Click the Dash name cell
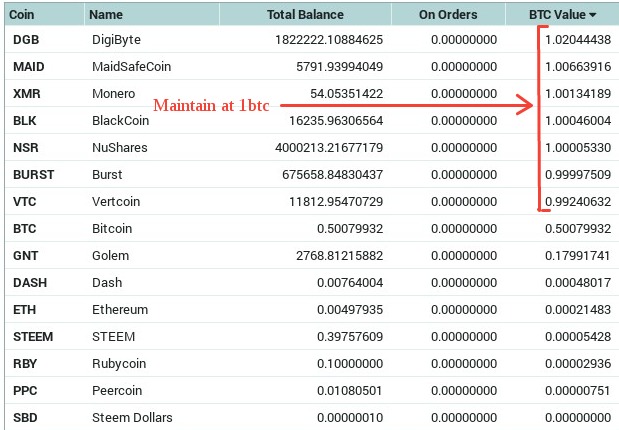Image resolution: width=619 pixels, height=430 pixels. click(x=107, y=283)
